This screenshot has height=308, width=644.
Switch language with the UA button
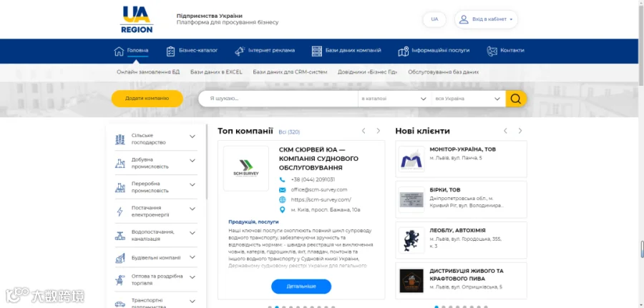434,19
